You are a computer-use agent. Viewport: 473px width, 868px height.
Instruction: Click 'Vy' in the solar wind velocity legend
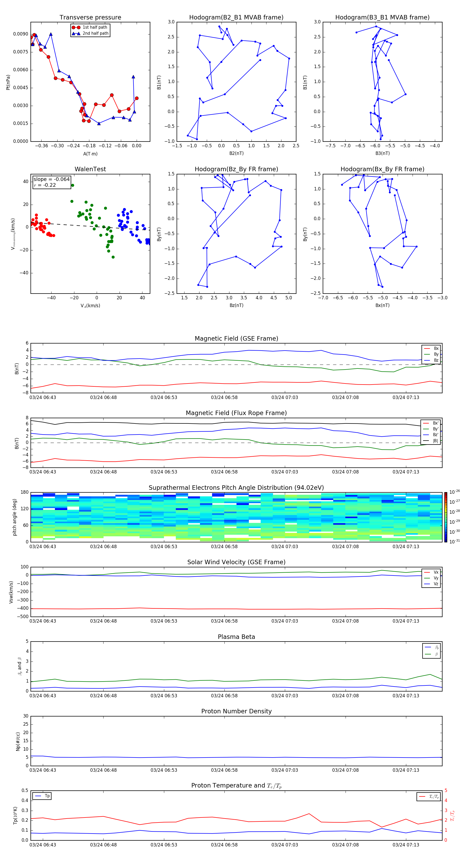(x=431, y=578)
